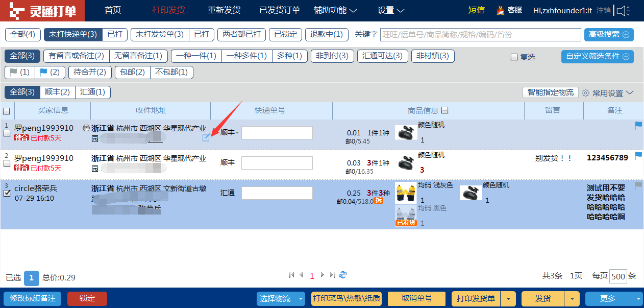This screenshot has width=644, height=308.
Task: Click the 自定义筛选条件 button
Action: [598, 56]
